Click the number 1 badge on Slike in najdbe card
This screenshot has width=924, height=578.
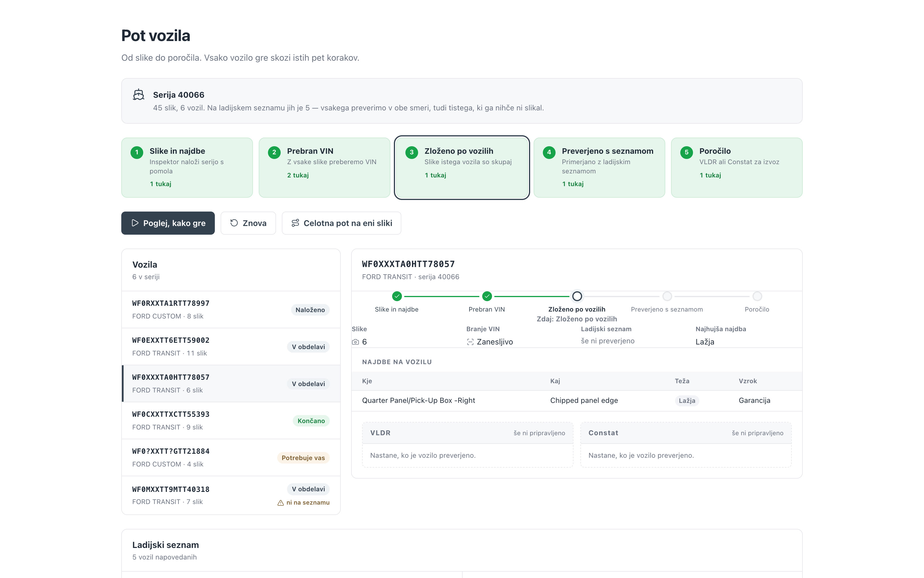[137, 152]
